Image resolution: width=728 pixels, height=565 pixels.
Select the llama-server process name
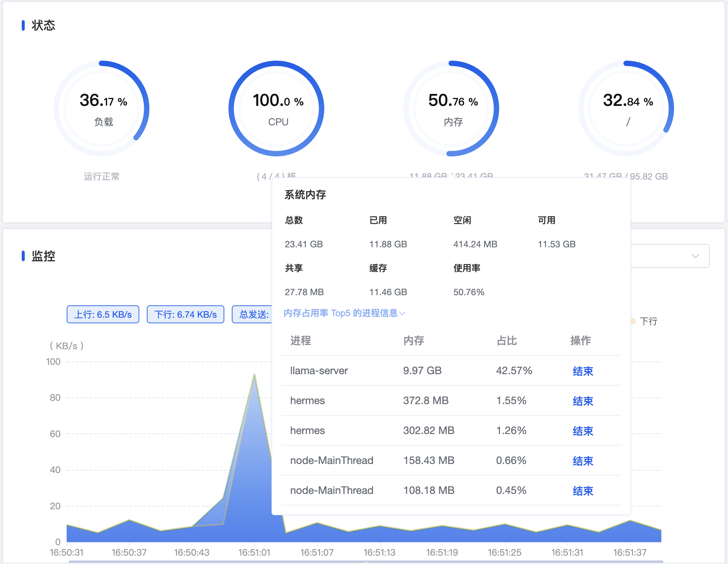(x=319, y=370)
